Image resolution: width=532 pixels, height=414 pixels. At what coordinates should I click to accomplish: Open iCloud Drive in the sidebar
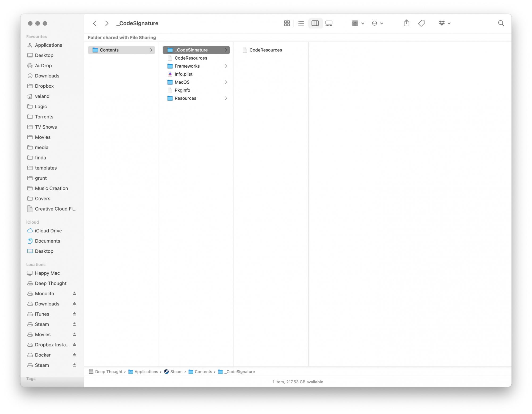click(x=48, y=231)
